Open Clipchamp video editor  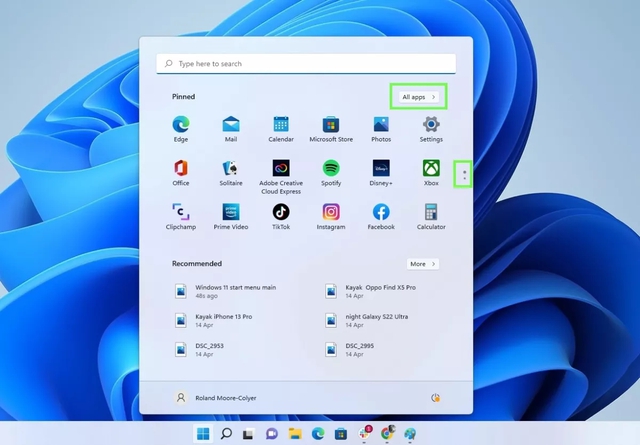coord(181,217)
